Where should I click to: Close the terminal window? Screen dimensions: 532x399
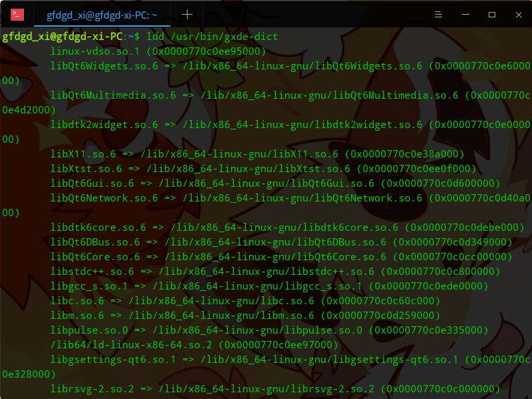[519, 15]
